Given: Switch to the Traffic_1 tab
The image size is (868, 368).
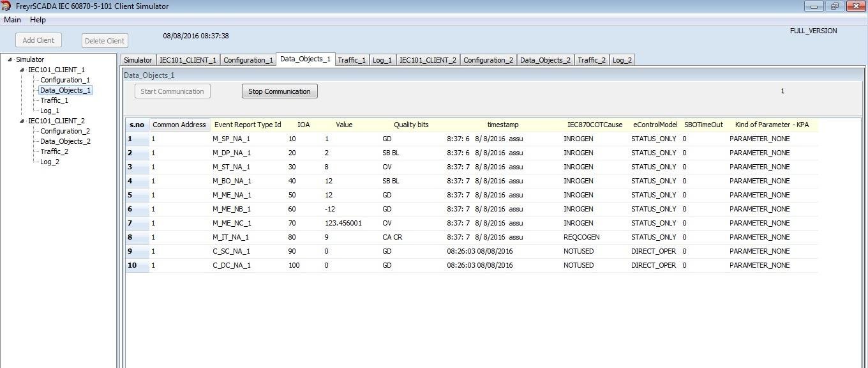Looking at the screenshot, I should pos(352,60).
